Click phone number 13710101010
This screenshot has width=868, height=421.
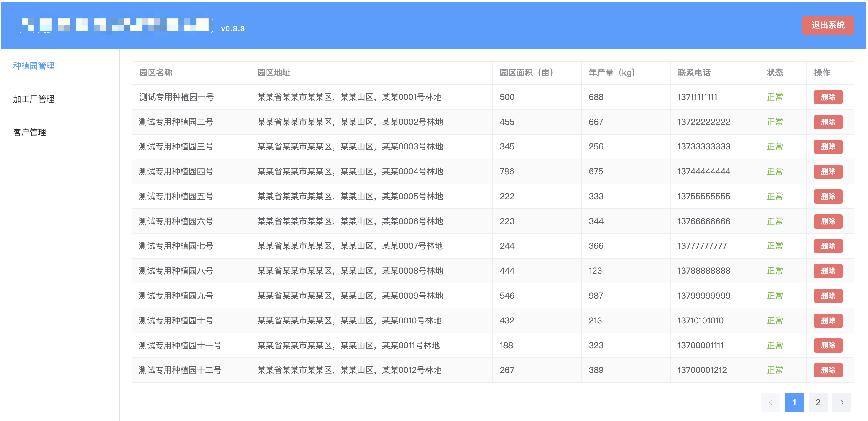pos(701,320)
